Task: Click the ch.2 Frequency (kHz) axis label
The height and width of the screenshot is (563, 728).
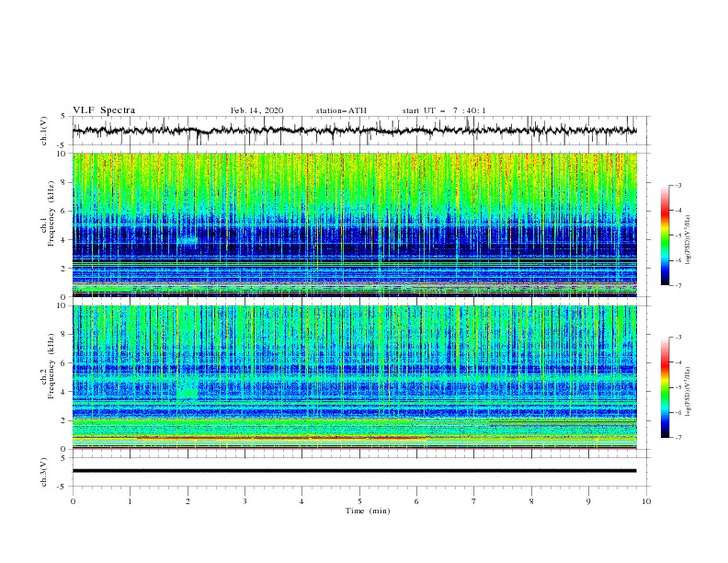Action: click(x=47, y=366)
